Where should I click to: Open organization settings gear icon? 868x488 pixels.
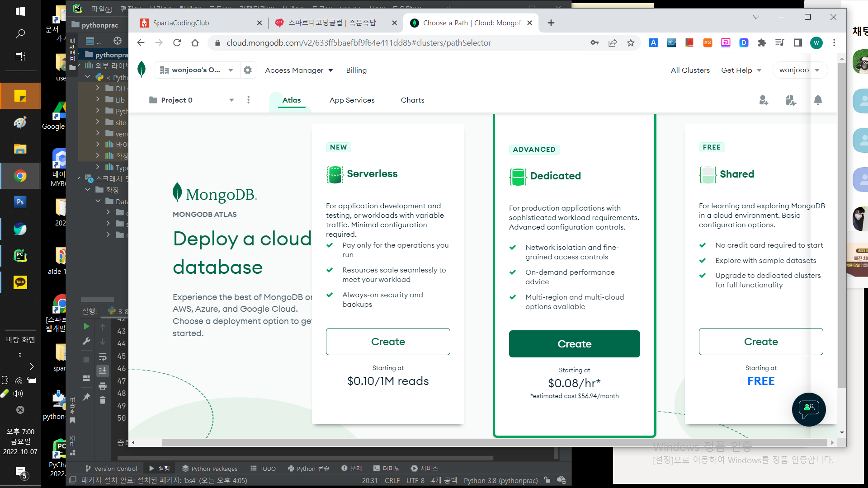[x=248, y=70]
